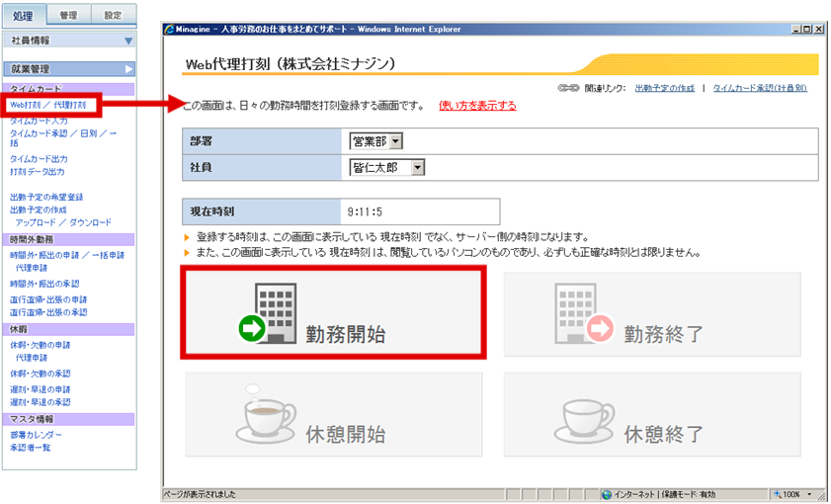Expand the 就業管理 sidebar section
Viewport: 831px width, 504px height.
[69, 69]
